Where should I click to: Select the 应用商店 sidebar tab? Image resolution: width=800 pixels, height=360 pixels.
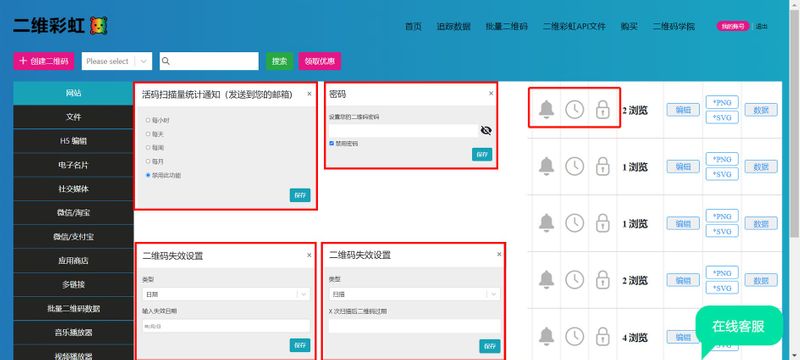pyautogui.click(x=73, y=261)
